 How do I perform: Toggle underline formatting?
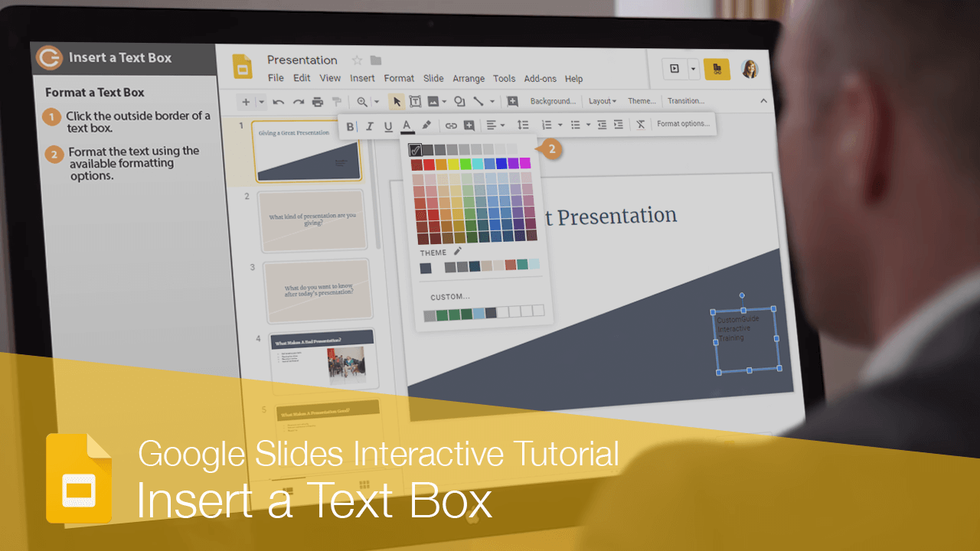pos(388,126)
